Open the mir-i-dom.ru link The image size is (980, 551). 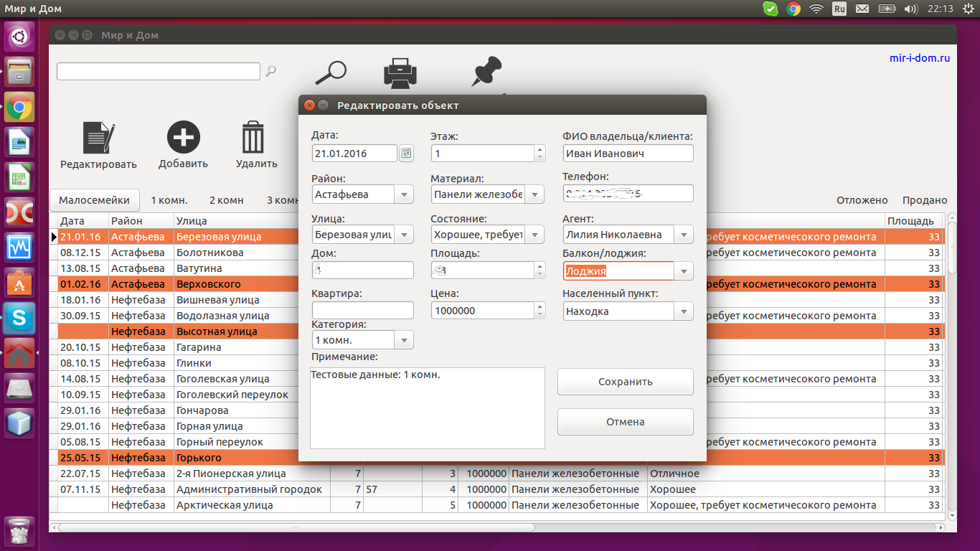click(919, 57)
